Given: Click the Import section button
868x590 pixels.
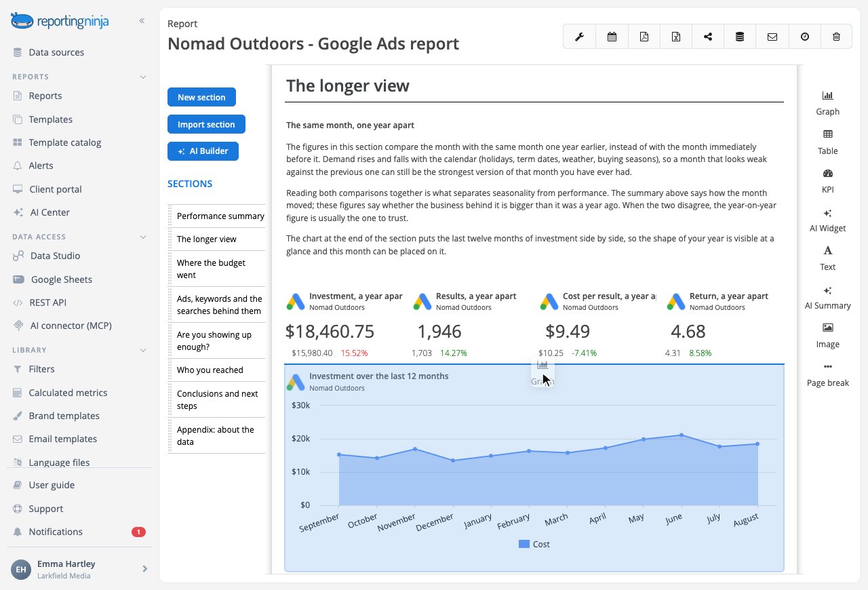Looking at the screenshot, I should coord(206,124).
